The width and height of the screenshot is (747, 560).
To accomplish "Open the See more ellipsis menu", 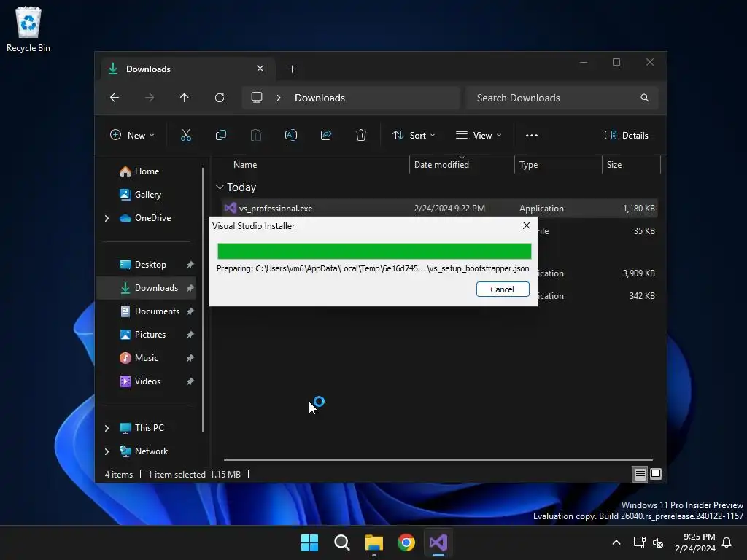I will [532, 135].
